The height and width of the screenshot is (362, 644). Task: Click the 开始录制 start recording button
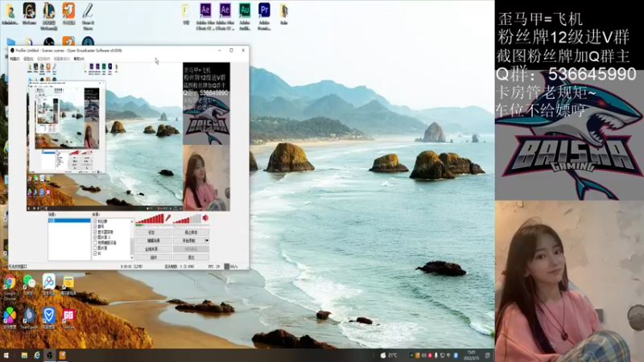click(x=188, y=241)
